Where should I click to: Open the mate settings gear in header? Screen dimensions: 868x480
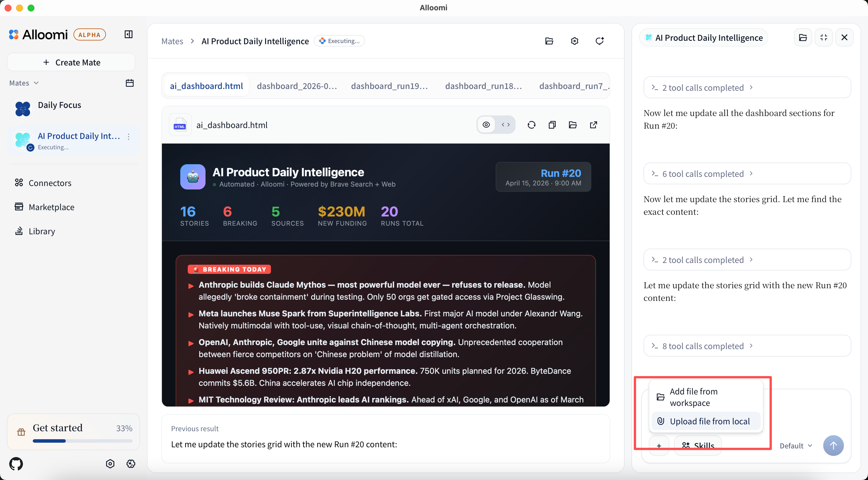pos(575,41)
